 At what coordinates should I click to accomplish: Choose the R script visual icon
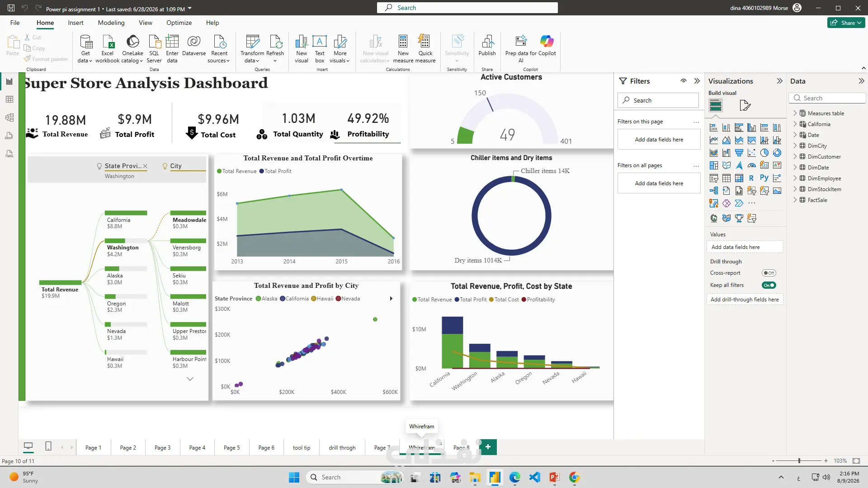point(751,178)
